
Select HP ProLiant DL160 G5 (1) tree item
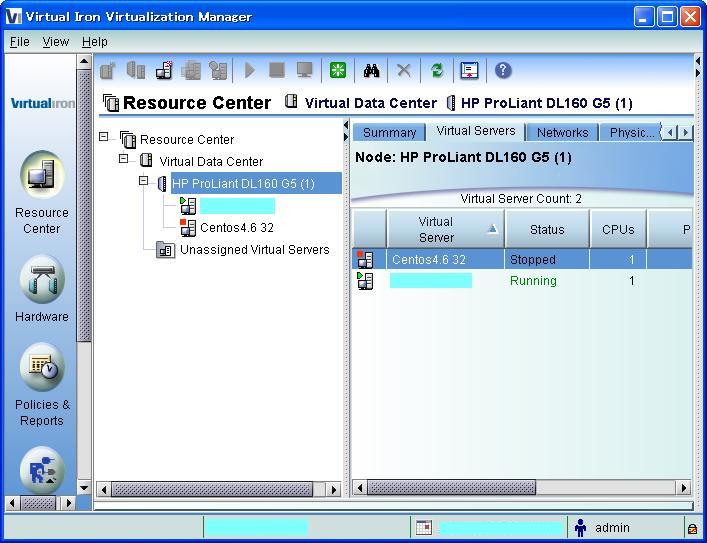click(256, 183)
